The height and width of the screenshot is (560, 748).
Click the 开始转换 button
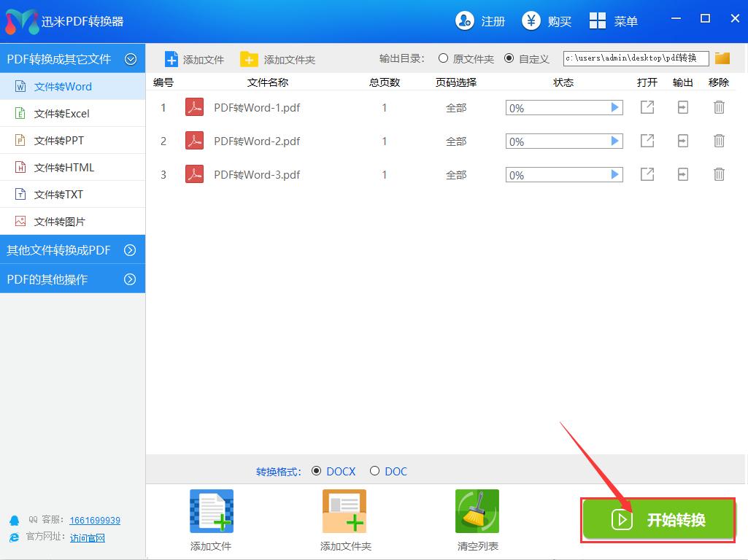pyautogui.click(x=658, y=520)
